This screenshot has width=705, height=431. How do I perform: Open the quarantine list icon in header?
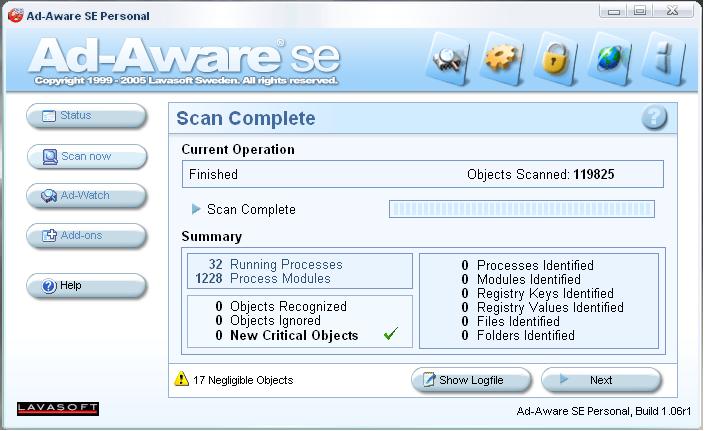coord(448,60)
